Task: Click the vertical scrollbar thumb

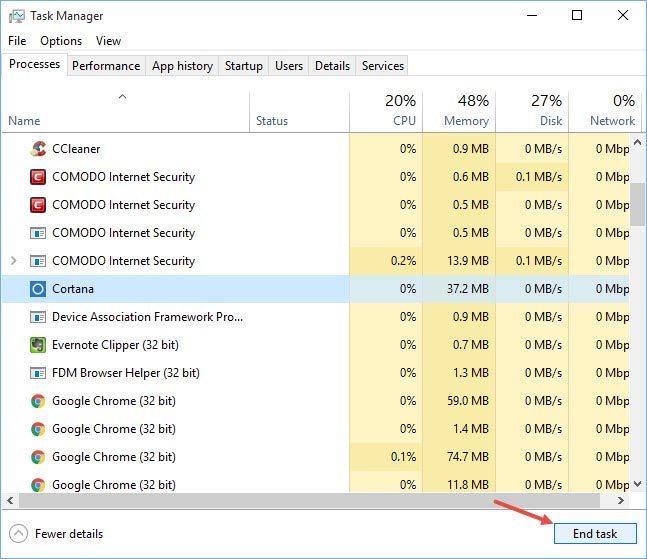Action: [638, 204]
